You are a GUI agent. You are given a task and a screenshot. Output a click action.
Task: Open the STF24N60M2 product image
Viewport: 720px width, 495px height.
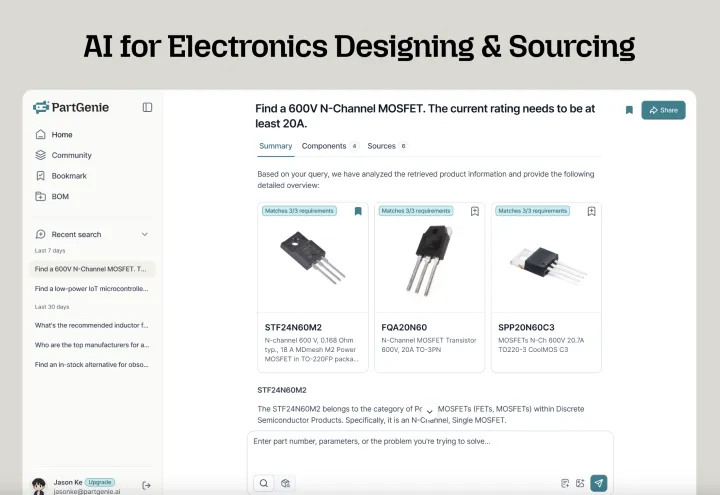[312, 257]
